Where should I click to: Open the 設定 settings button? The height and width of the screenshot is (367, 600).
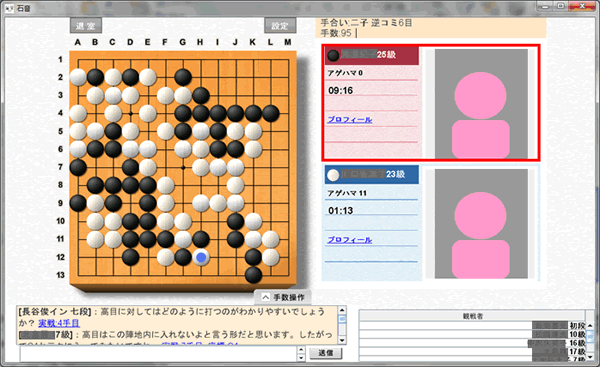[280, 26]
